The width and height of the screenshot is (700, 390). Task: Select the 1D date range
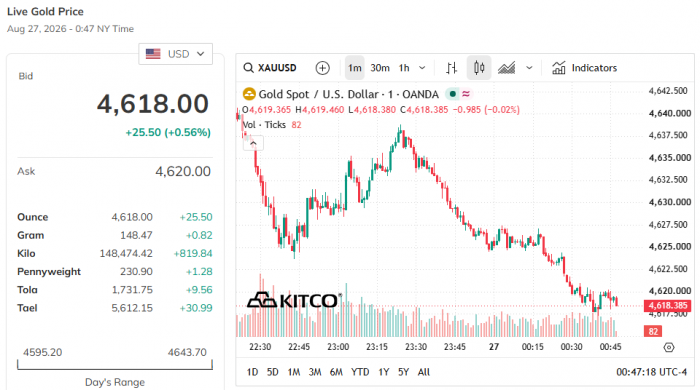252,372
